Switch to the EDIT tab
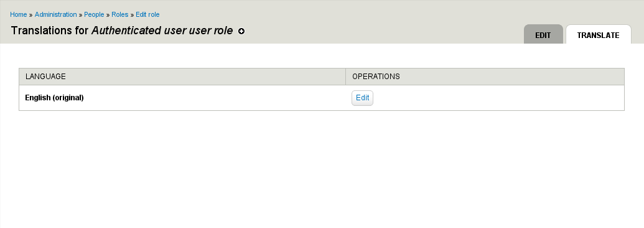644x228 pixels. point(543,34)
